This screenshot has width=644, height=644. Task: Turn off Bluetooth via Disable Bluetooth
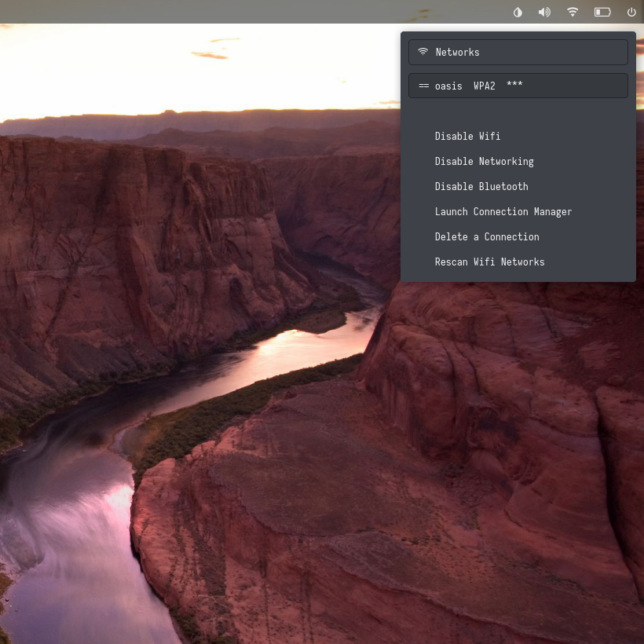481,186
